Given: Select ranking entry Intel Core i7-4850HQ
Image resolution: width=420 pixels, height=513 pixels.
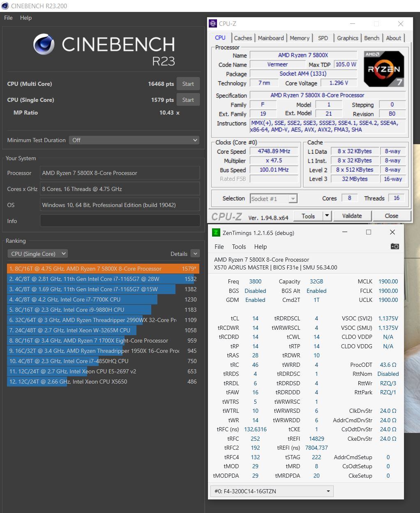Looking at the screenshot, I should point(103,361).
